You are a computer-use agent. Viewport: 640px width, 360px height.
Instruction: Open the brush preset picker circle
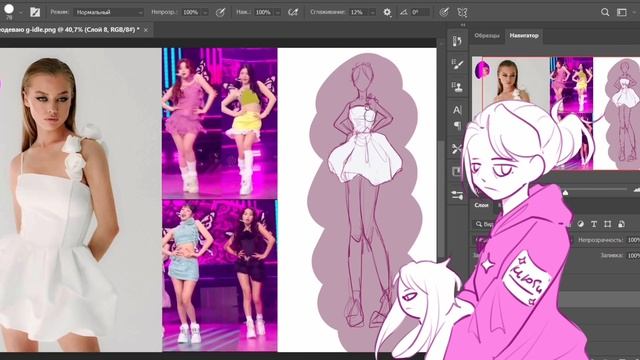(x=9, y=9)
